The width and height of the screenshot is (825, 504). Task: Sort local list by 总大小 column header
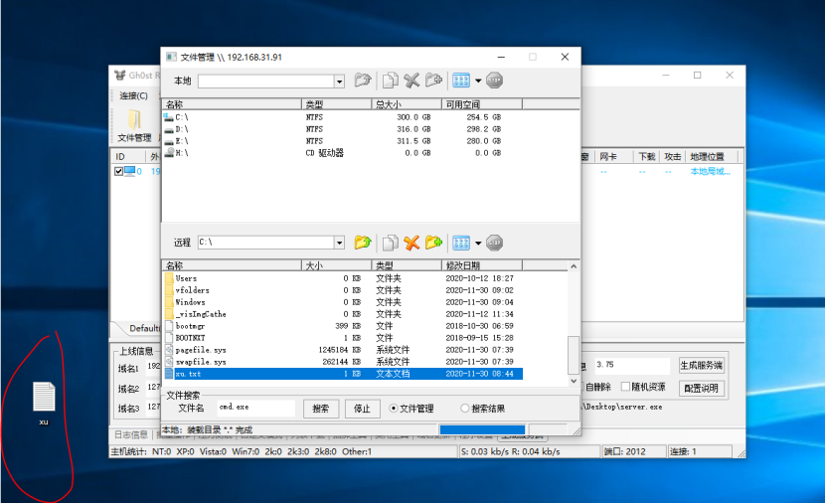tap(407, 104)
